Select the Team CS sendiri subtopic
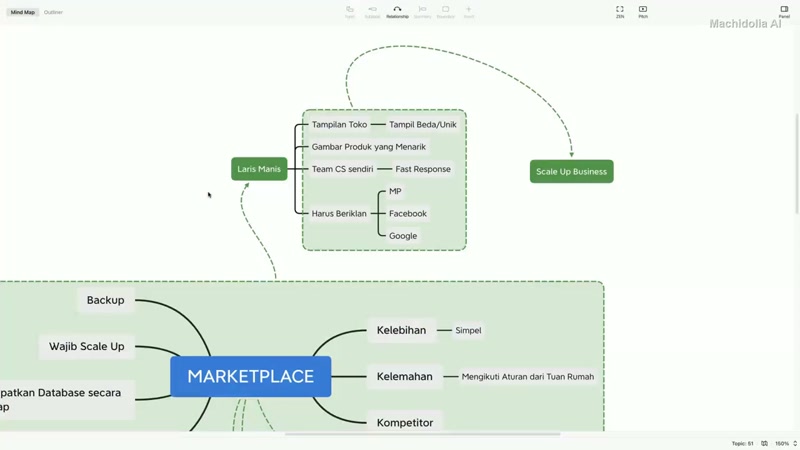Screen dimensions: 800x450 coord(342,169)
